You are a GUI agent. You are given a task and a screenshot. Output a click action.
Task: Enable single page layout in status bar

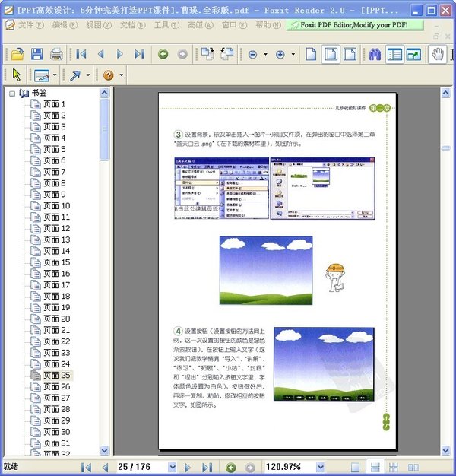[356, 467]
